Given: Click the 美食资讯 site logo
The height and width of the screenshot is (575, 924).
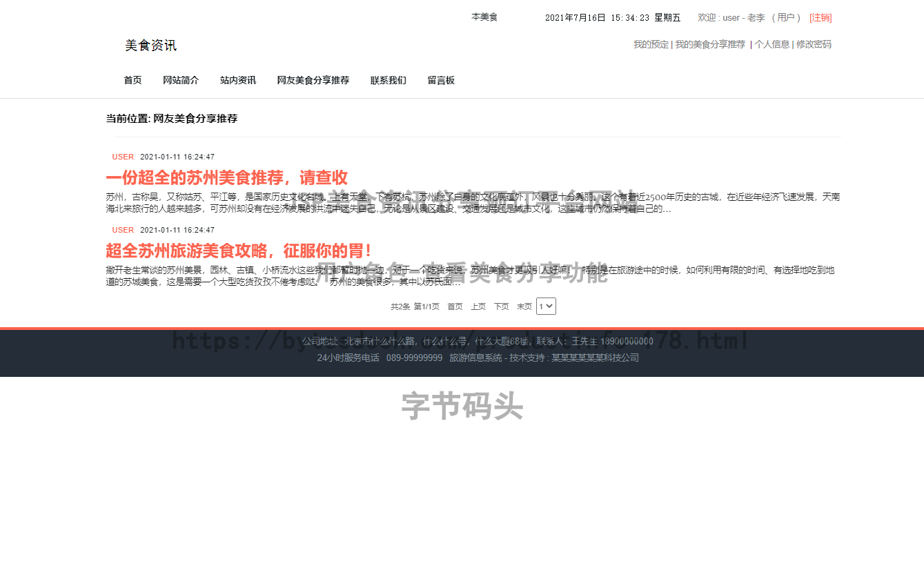Looking at the screenshot, I should click(x=150, y=45).
